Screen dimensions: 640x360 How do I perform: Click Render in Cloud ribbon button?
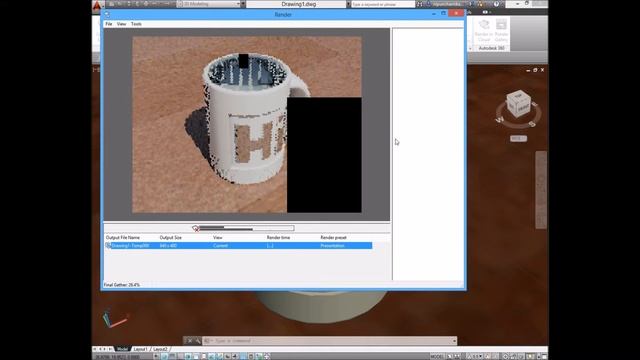484,31
